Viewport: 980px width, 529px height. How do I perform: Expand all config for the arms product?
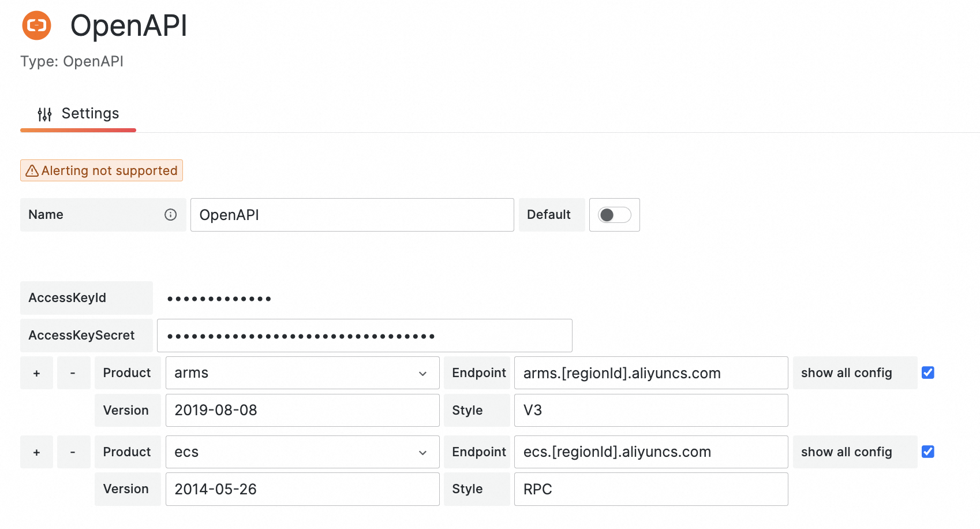[846, 372]
